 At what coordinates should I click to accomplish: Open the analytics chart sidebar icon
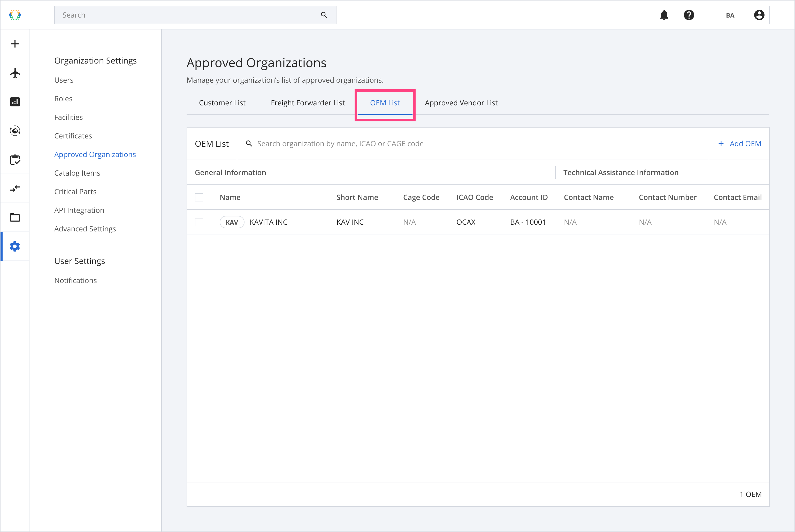click(x=15, y=102)
